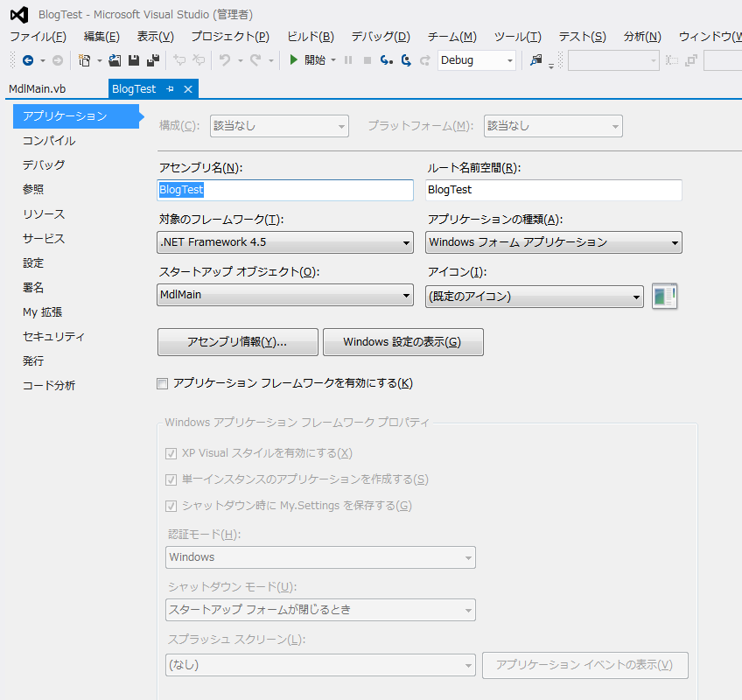This screenshot has height=700, width=742.
Task: Select the コンパイル settings page
Action: pyautogui.click(x=49, y=141)
